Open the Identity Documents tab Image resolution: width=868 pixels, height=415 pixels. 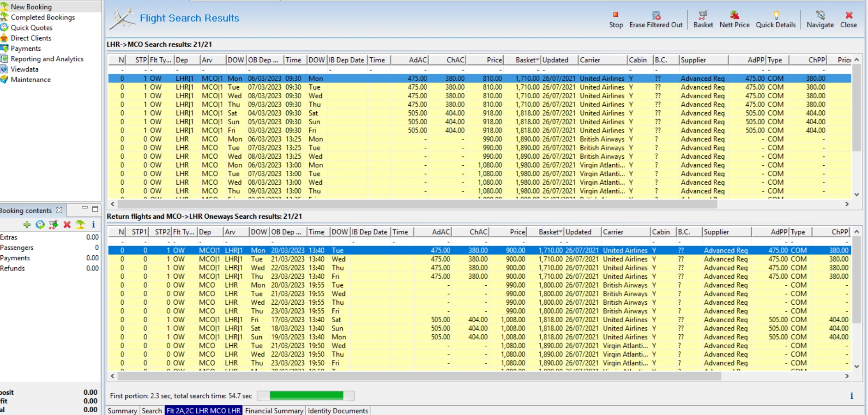338,410
